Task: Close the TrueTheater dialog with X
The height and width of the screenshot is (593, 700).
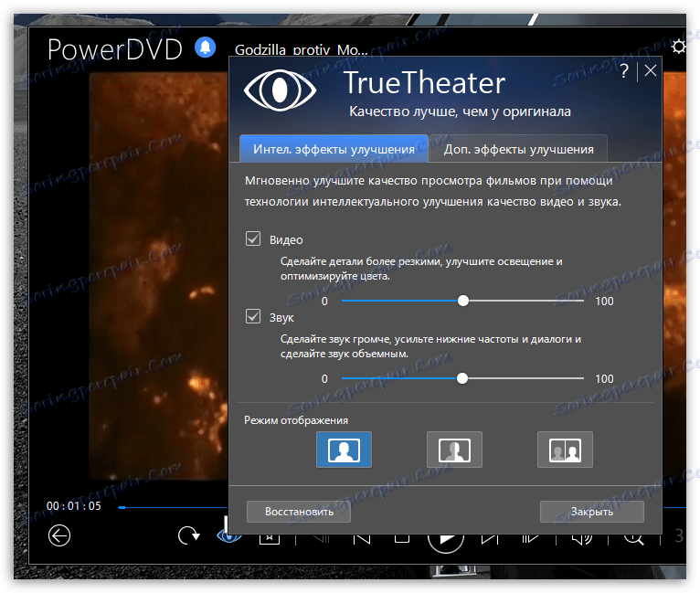Action: [651, 70]
